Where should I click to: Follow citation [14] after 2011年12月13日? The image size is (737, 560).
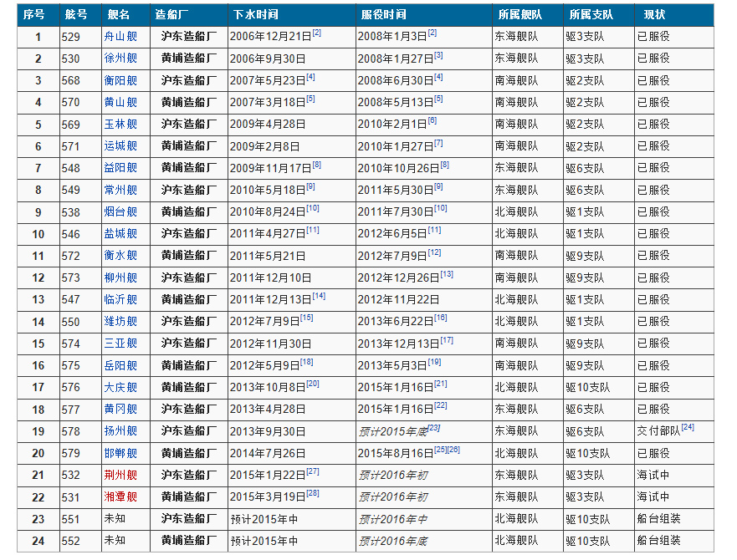pyautogui.click(x=319, y=296)
